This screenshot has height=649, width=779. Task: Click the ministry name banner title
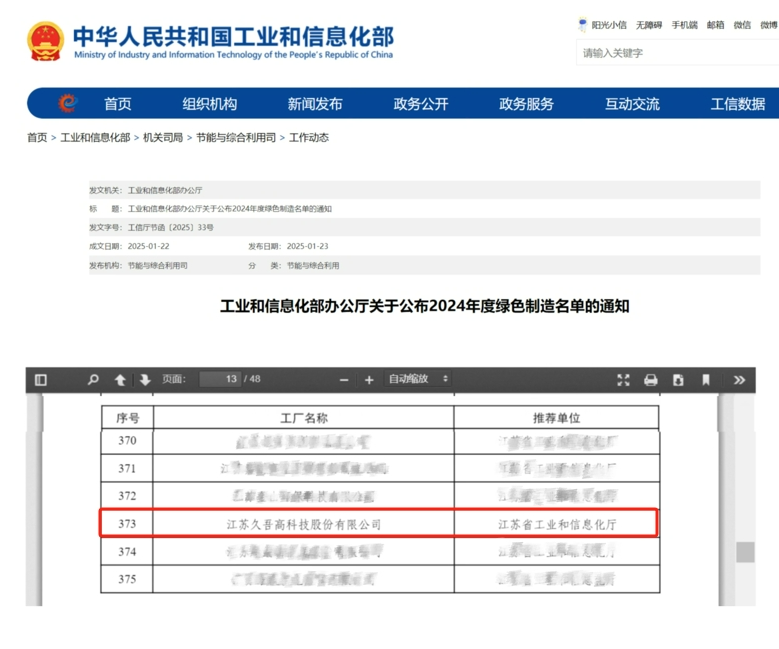click(x=234, y=42)
